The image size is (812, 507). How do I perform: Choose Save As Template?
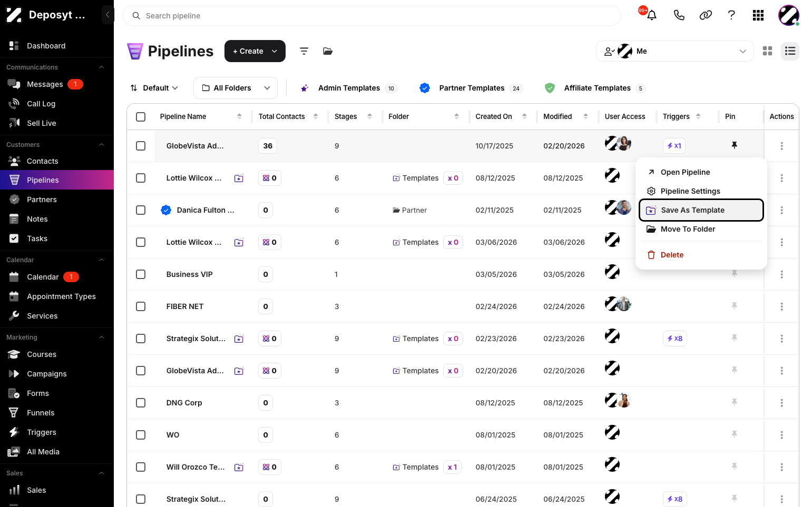pos(701,210)
